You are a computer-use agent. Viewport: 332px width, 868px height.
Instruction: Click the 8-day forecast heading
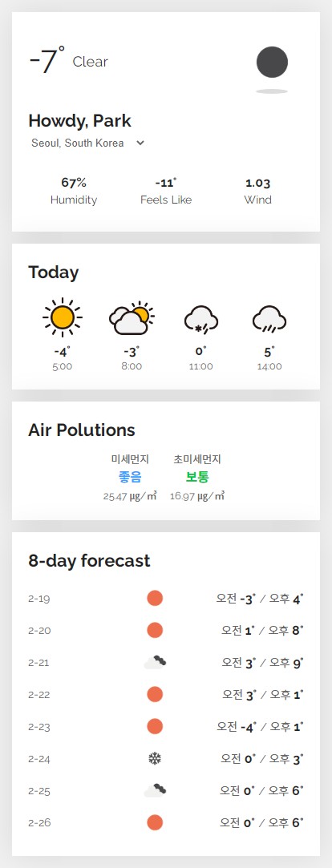(x=89, y=560)
